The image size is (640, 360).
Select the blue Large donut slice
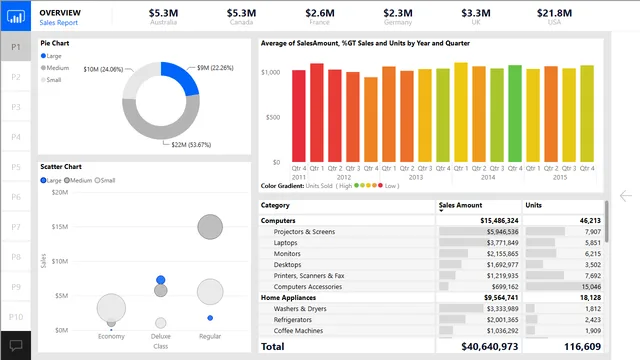pos(182,76)
